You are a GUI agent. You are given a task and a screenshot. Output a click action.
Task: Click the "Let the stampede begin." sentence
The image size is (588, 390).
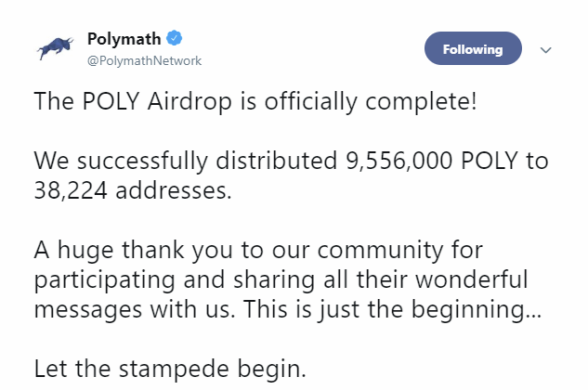coord(170,369)
